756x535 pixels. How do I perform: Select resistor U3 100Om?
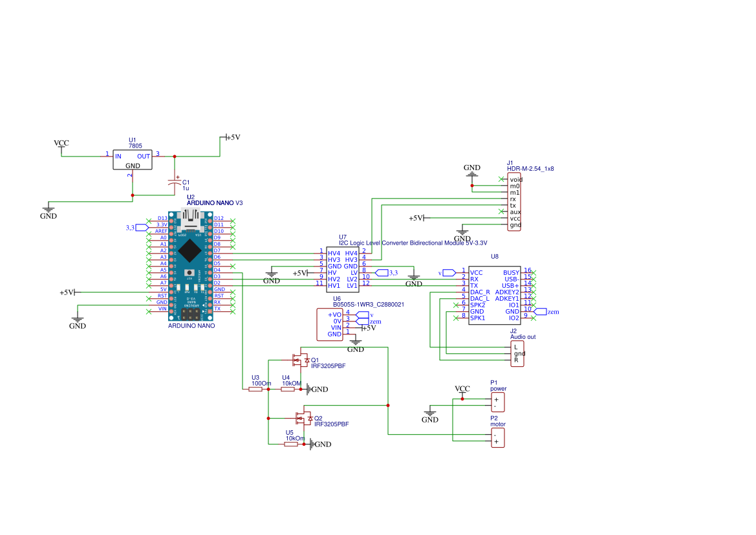click(x=255, y=389)
